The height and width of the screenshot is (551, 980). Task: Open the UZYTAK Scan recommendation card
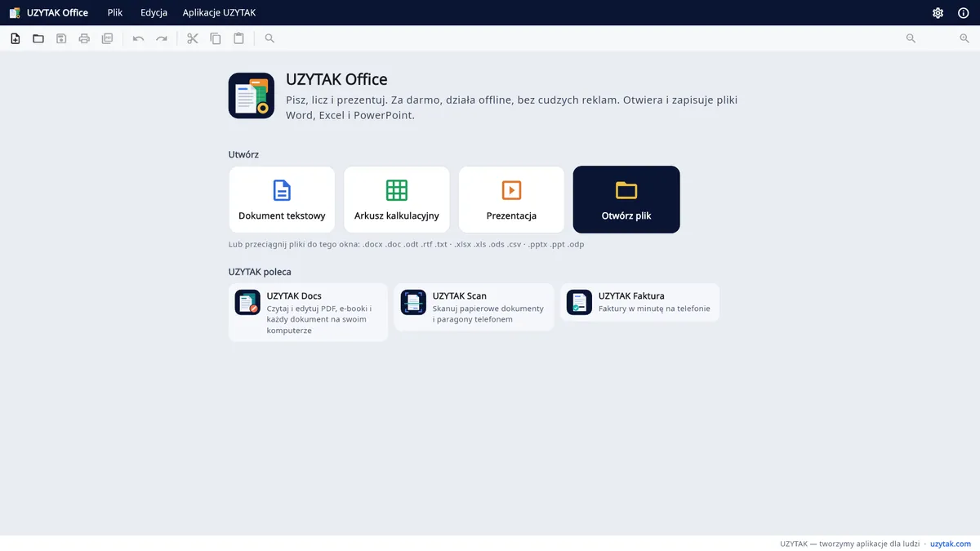[474, 307]
